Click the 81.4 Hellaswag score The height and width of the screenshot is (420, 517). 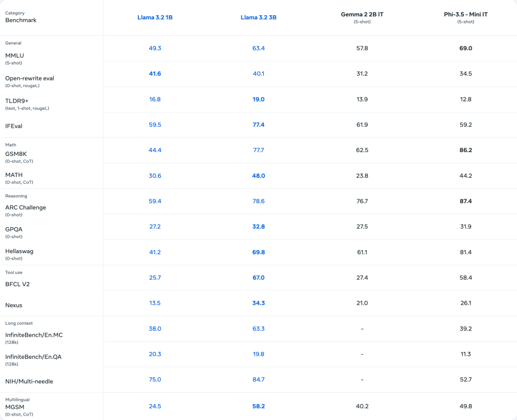(x=466, y=252)
